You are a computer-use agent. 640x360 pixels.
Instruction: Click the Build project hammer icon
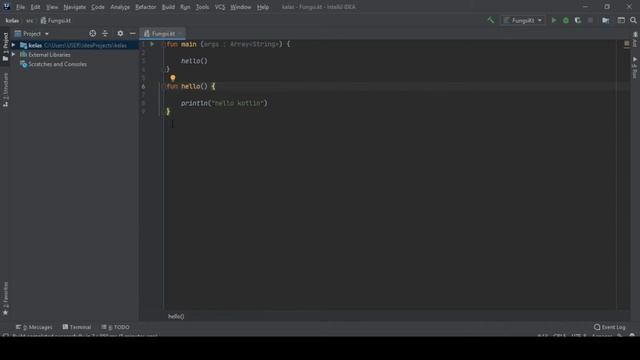coord(490,20)
